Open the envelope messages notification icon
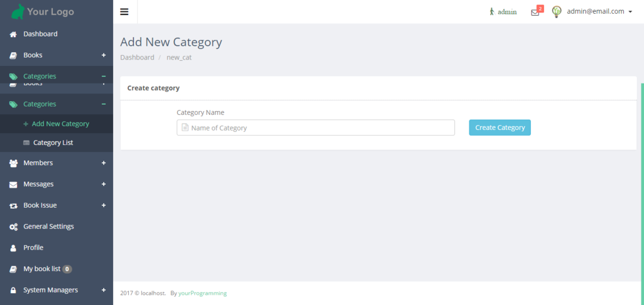This screenshot has width=644, height=305. [535, 12]
